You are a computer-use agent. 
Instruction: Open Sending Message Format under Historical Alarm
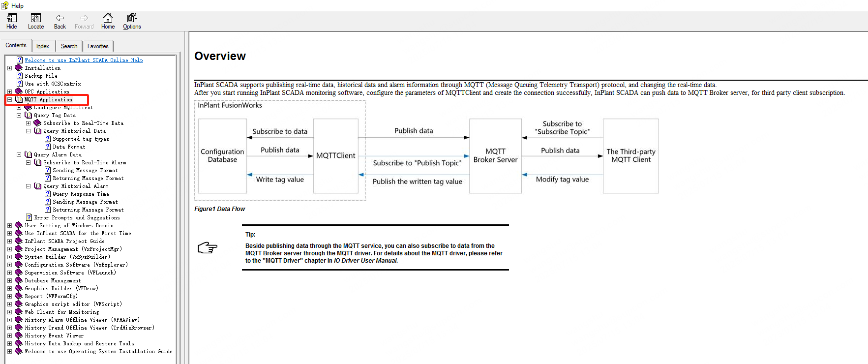pos(85,202)
